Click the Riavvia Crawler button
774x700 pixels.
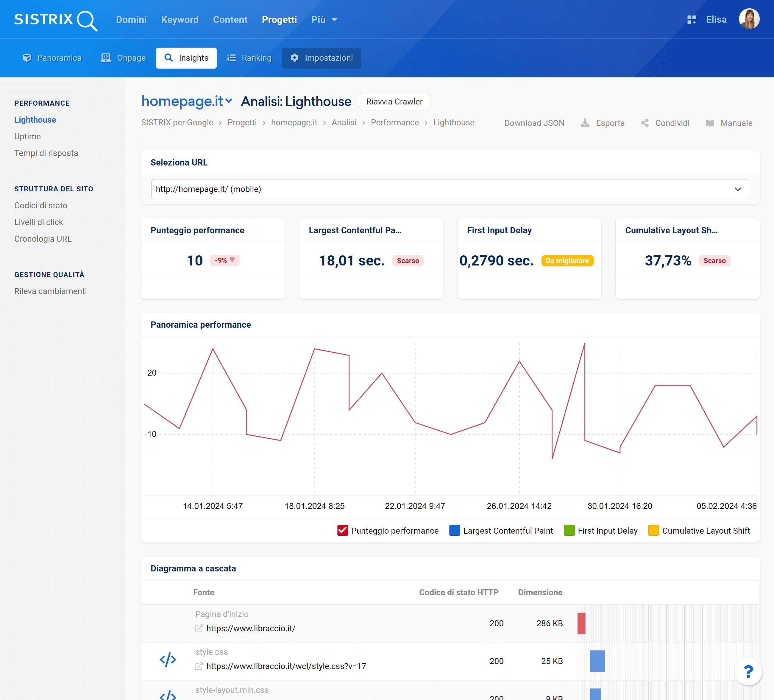point(394,102)
